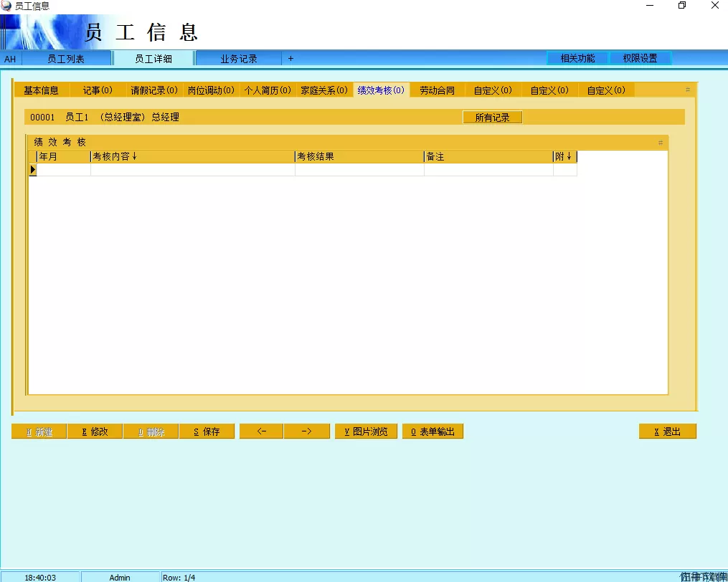Sort by 考核内容 column header
The image size is (728, 582).
(192, 156)
